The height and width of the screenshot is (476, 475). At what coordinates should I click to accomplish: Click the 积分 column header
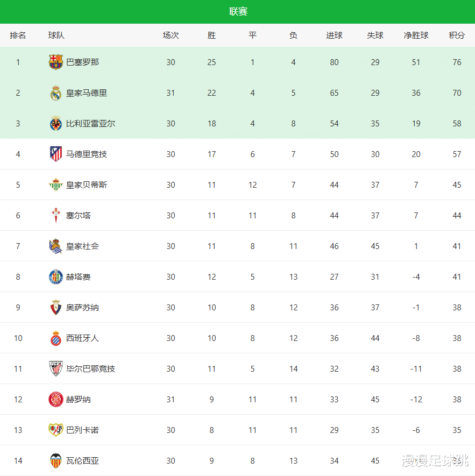coord(457,35)
